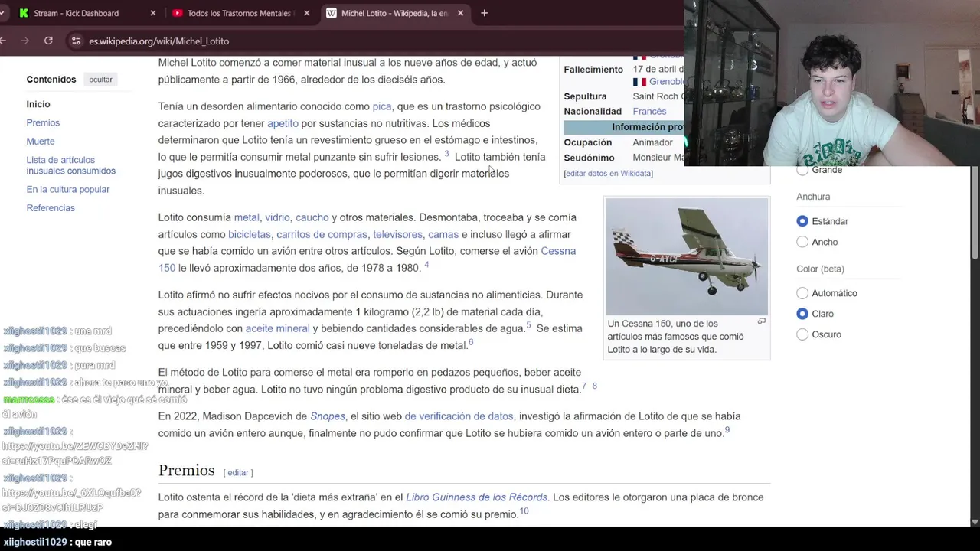
Task: Open the televisores link
Action: click(397, 234)
